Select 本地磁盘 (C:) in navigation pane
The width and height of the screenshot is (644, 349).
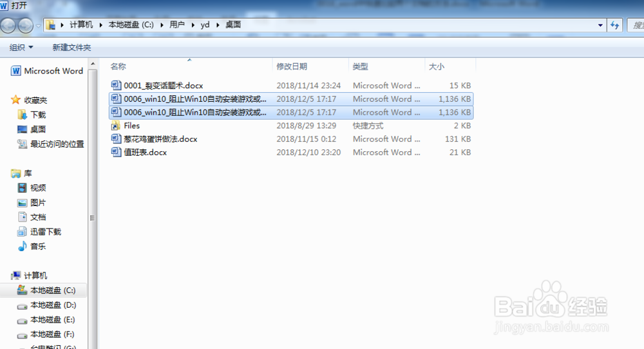(53, 290)
